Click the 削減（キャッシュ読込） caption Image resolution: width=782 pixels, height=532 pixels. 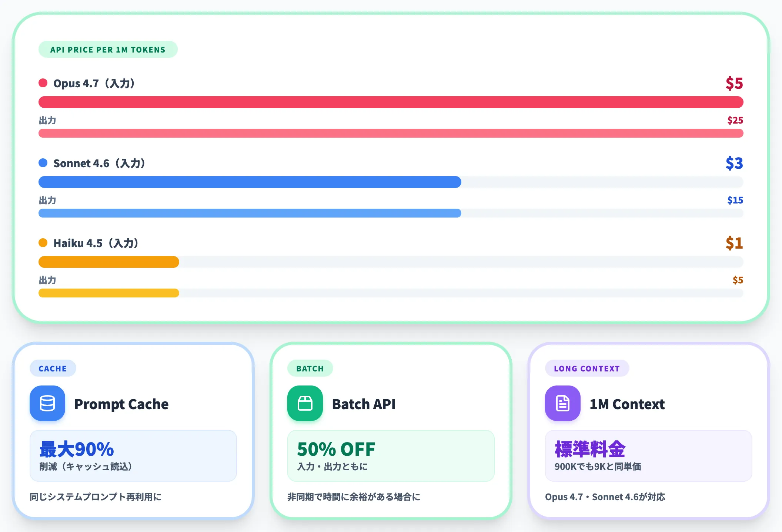(x=86, y=467)
